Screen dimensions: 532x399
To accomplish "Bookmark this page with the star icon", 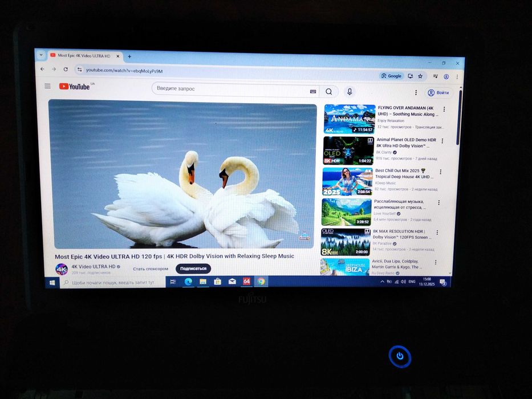I will click(x=420, y=76).
